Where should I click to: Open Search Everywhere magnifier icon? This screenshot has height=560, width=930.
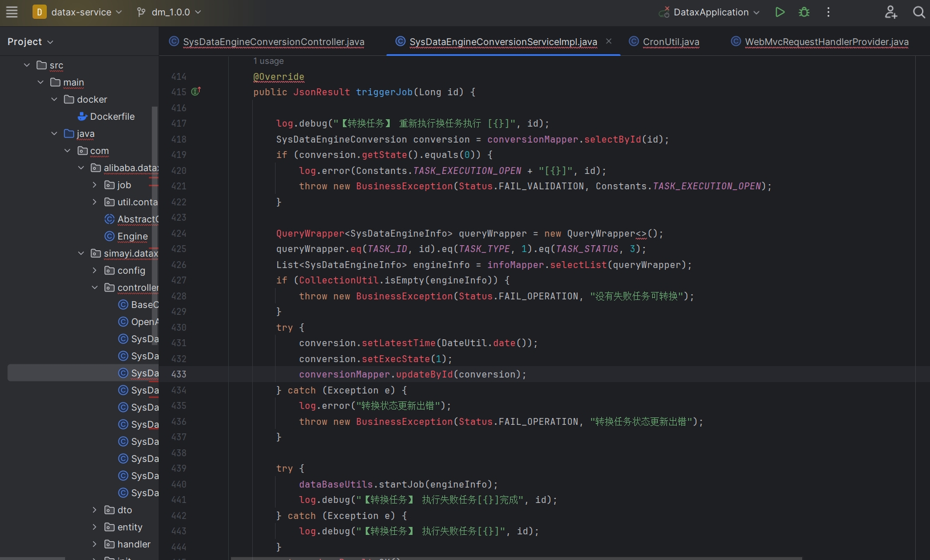[x=919, y=12]
